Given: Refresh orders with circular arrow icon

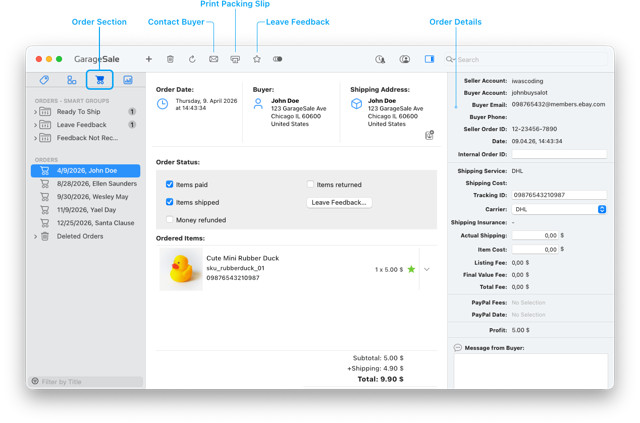Looking at the screenshot, I should tap(192, 59).
